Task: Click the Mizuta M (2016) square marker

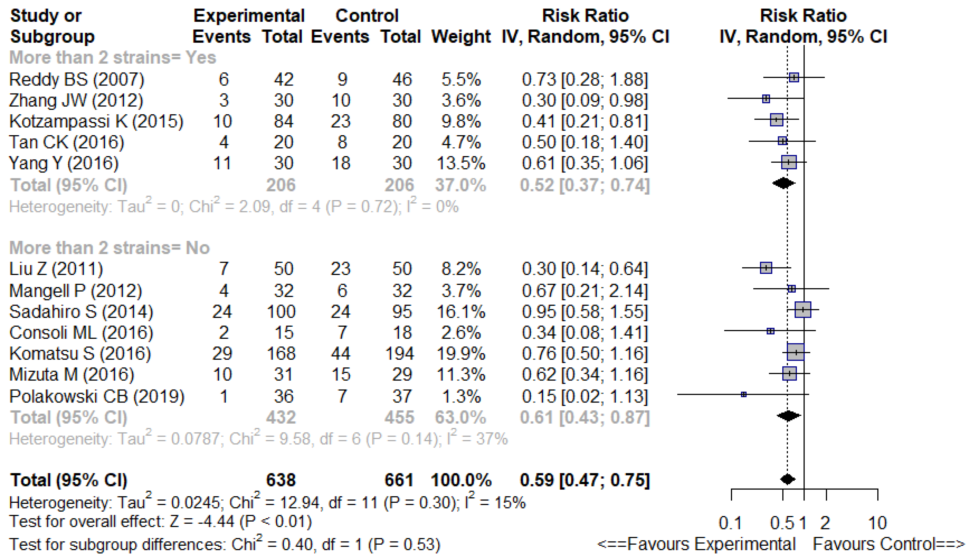Action: coord(789,373)
